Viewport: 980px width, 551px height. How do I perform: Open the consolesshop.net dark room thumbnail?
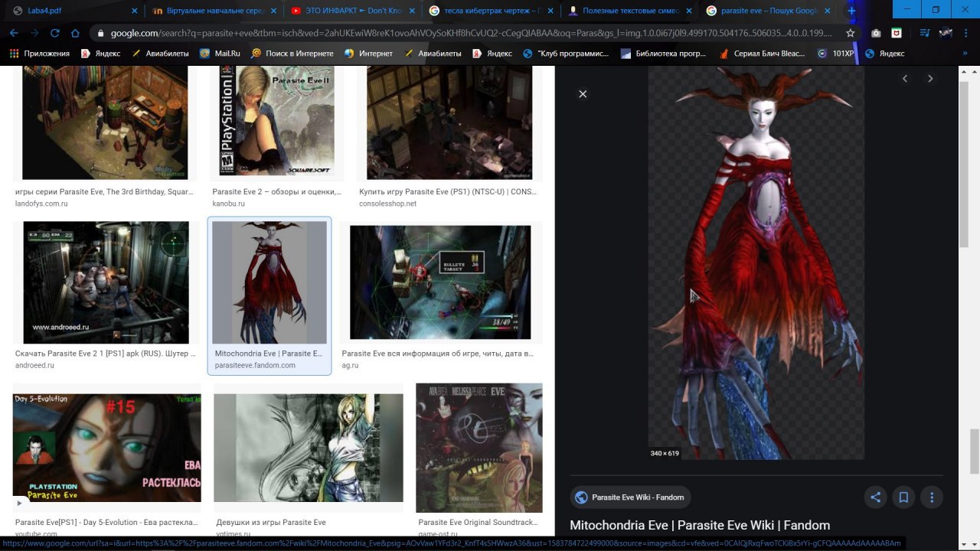point(449,122)
